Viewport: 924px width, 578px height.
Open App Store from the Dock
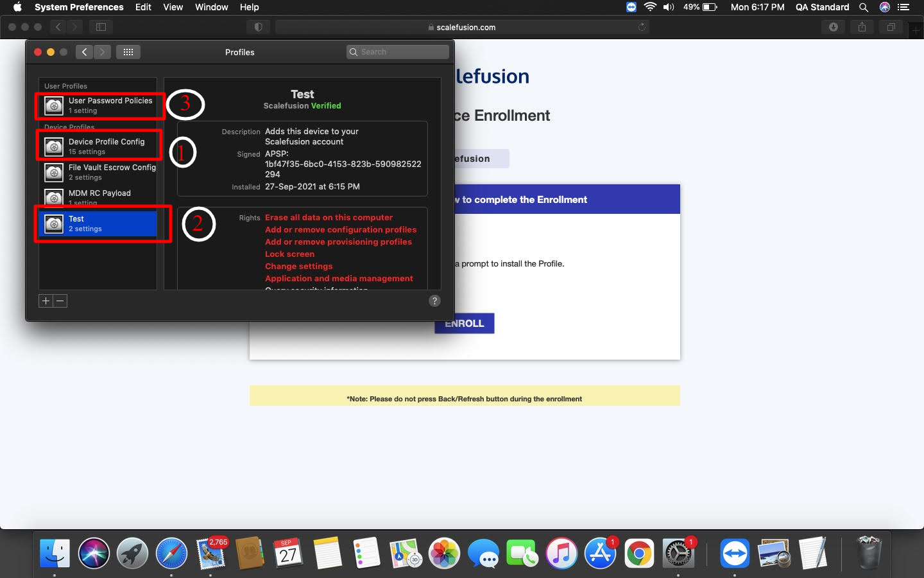tap(600, 553)
